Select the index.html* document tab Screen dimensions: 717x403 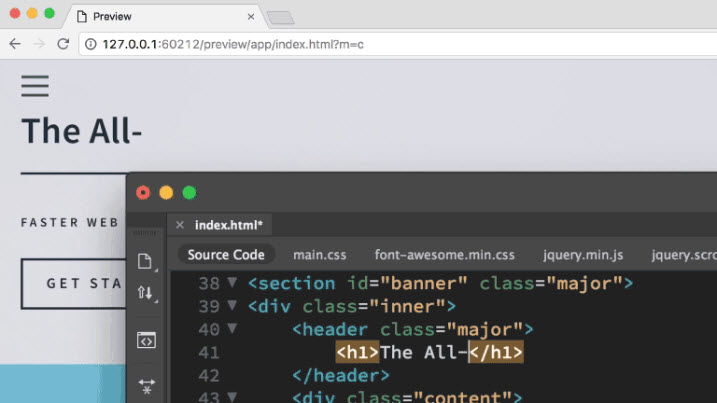229,225
